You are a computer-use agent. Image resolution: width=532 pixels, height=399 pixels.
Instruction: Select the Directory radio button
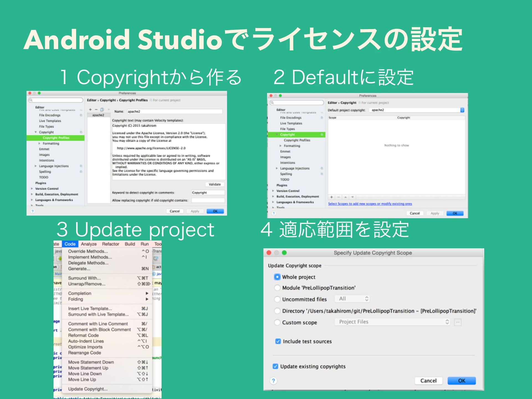pos(277,311)
